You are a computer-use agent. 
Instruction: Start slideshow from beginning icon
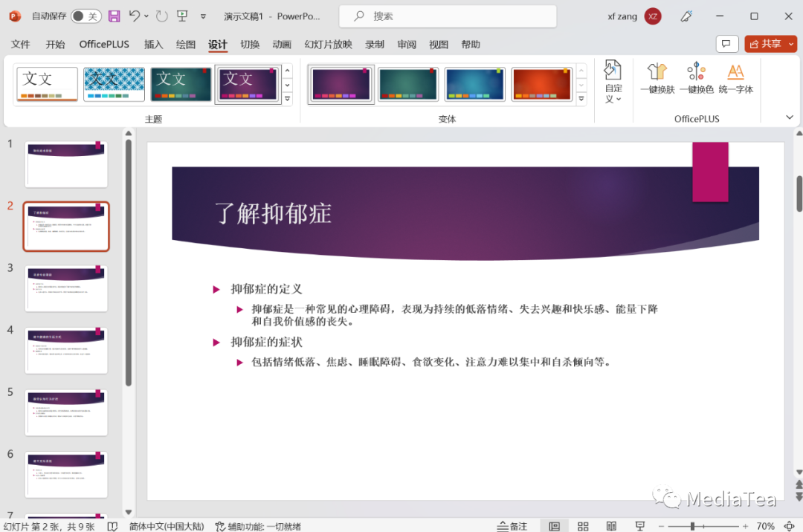point(182,16)
